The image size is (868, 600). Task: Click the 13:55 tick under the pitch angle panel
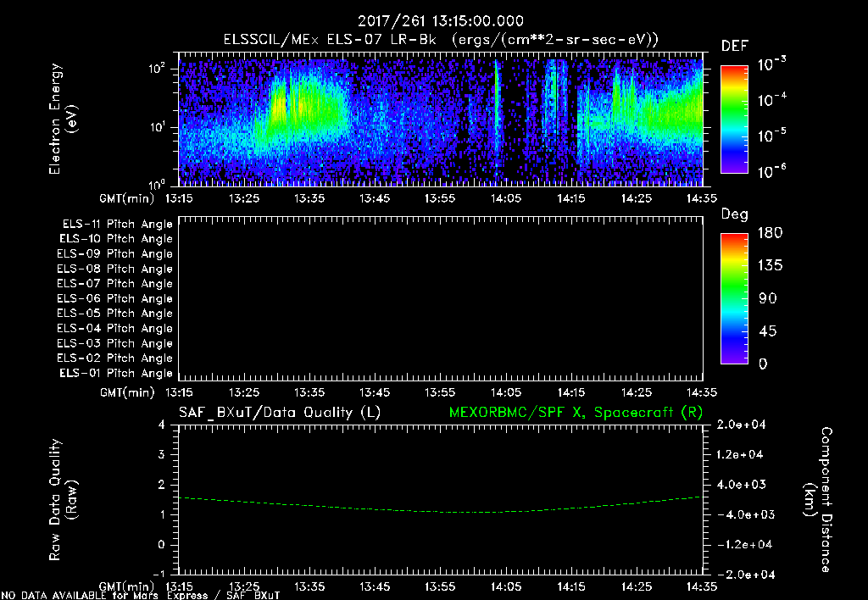pos(440,393)
